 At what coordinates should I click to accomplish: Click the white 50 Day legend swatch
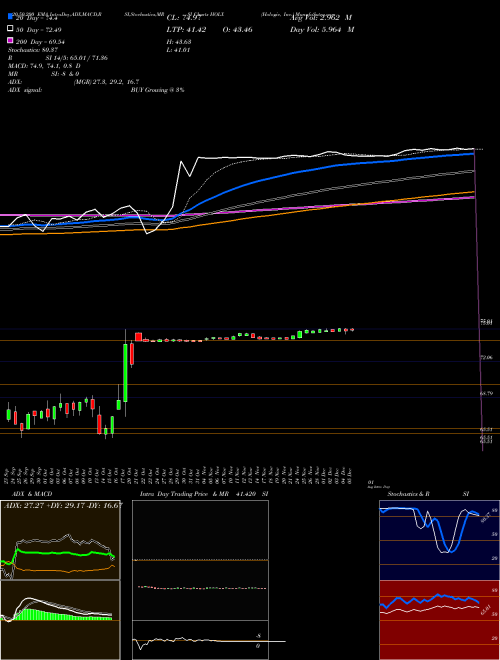[x=10, y=29]
